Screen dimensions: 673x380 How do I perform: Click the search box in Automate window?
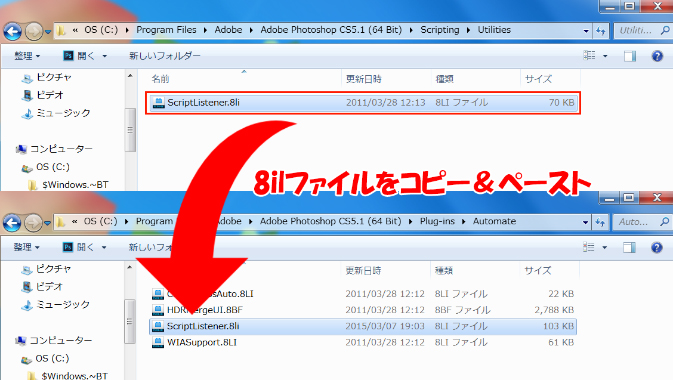point(642,222)
